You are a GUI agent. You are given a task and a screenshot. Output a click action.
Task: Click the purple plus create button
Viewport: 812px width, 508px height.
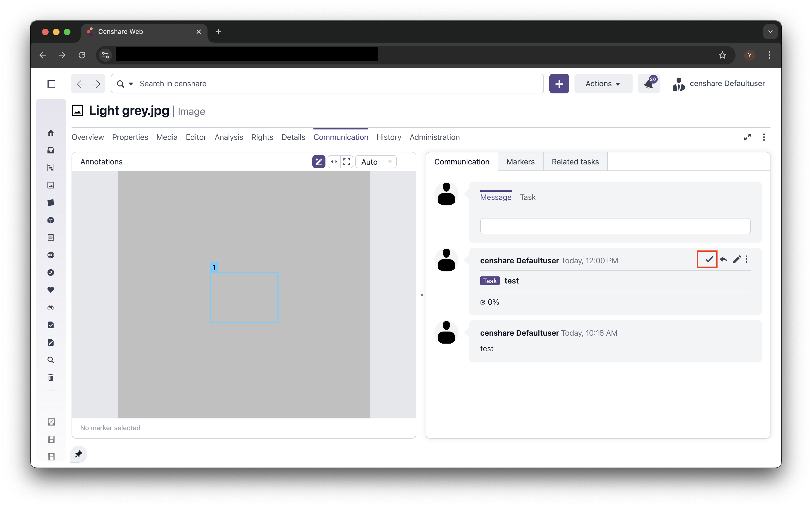[x=559, y=84]
